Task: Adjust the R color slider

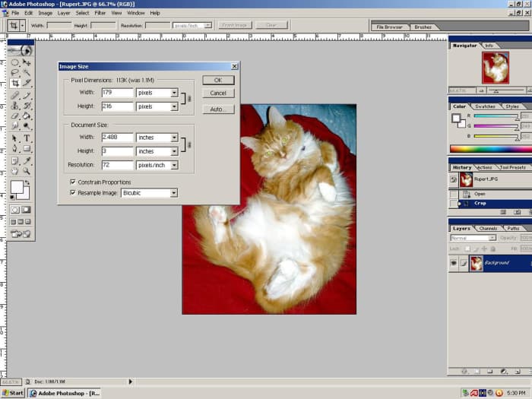Action: [x=496, y=116]
